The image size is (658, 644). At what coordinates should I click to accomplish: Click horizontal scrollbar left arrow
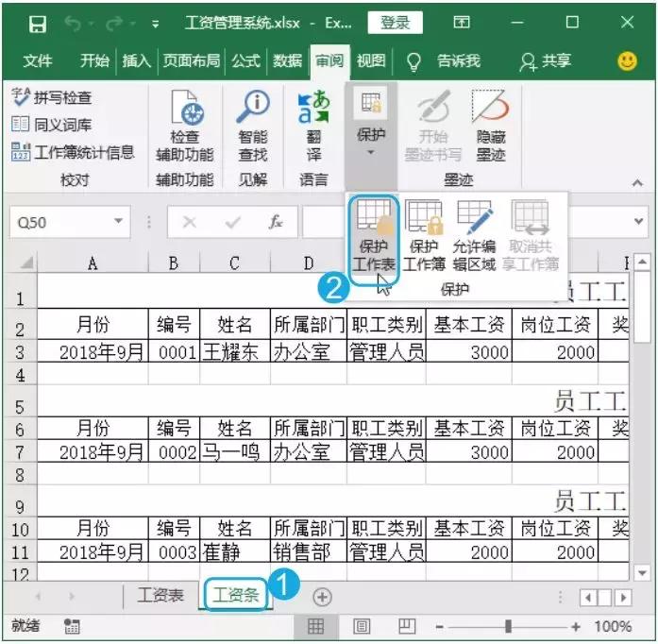[x=587, y=597]
